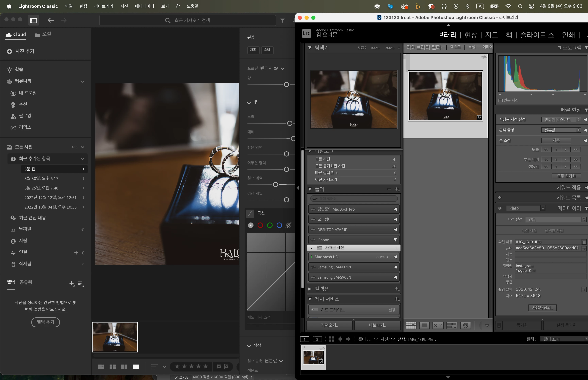Click the filter funnel icon beside search
The width and height of the screenshot is (588, 380).
point(283,20)
